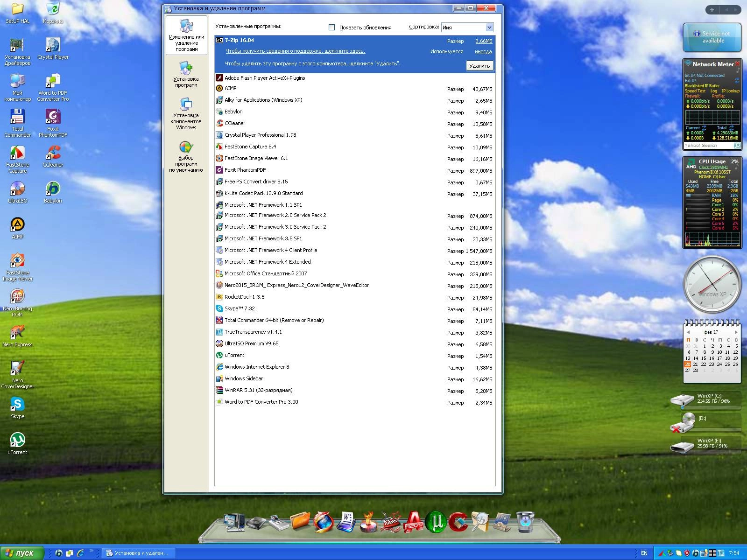
Task: Select FastStone Capture 8.4 entry
Action: [355, 147]
